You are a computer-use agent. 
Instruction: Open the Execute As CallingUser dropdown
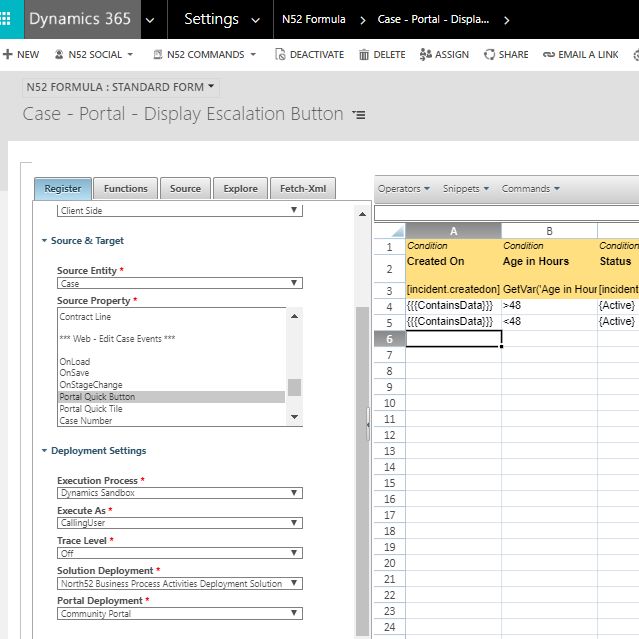pos(180,523)
